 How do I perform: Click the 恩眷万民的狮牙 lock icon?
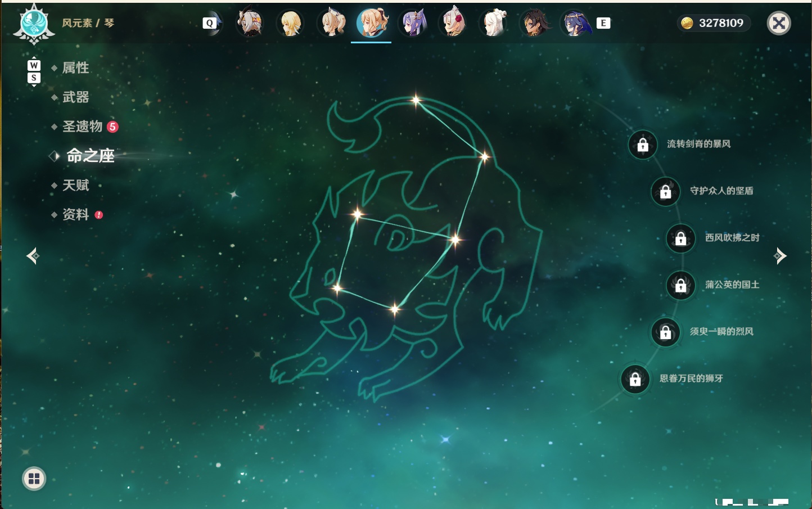[x=635, y=379]
